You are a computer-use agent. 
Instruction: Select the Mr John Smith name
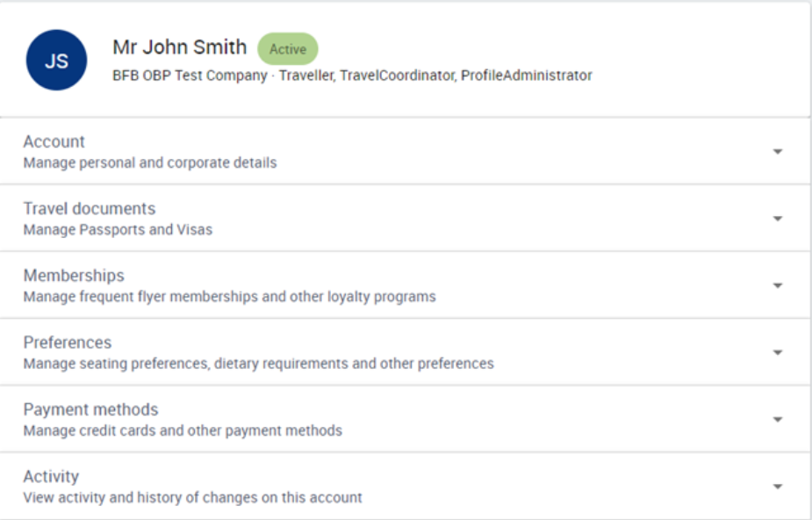tap(180, 47)
